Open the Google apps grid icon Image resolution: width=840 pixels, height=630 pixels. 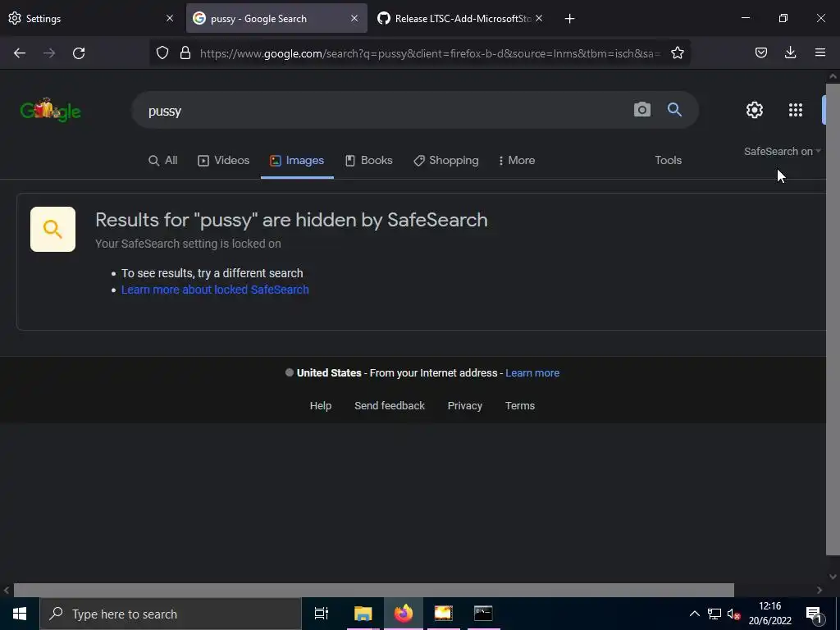[x=796, y=110]
